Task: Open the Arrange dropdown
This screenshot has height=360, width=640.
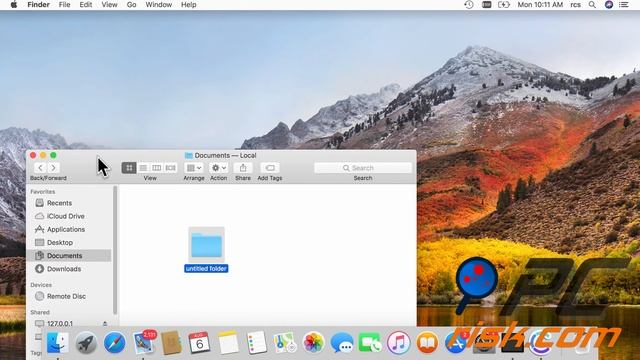Action: coord(194,168)
